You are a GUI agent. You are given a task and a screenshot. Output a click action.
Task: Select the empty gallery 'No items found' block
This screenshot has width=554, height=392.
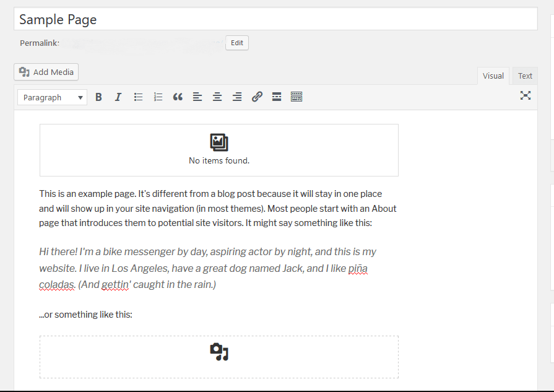[219, 150]
